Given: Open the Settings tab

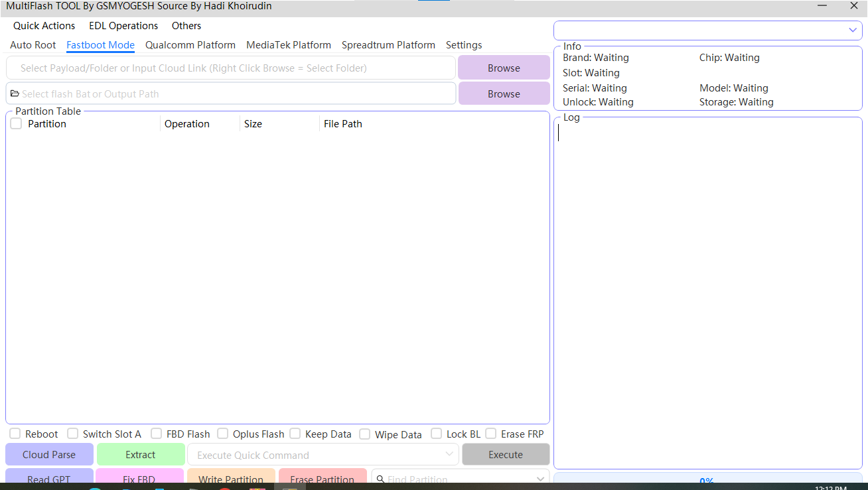Looking at the screenshot, I should [463, 44].
